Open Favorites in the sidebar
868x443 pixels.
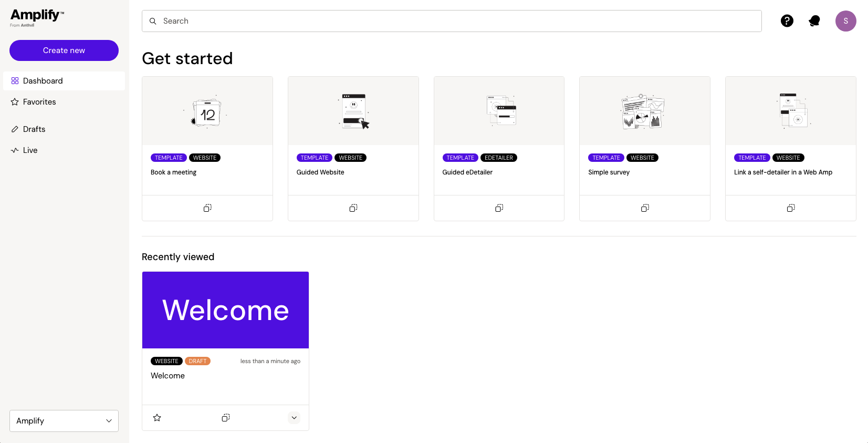tap(39, 102)
